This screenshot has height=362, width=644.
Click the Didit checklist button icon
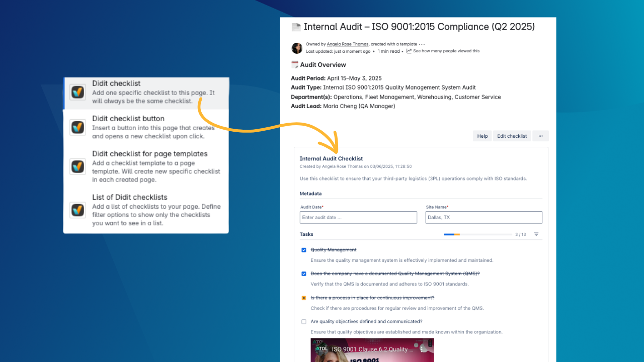pyautogui.click(x=78, y=127)
